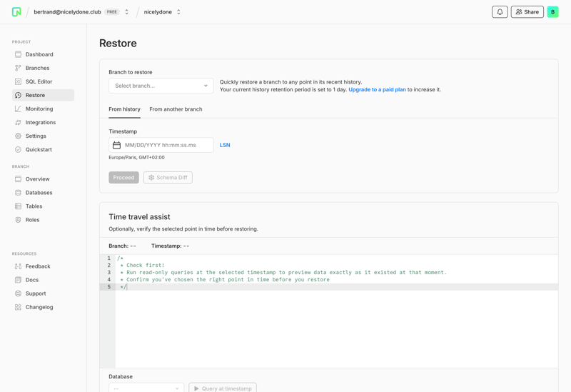
Task: Click the Docs sidebar icon
Action: point(18,280)
